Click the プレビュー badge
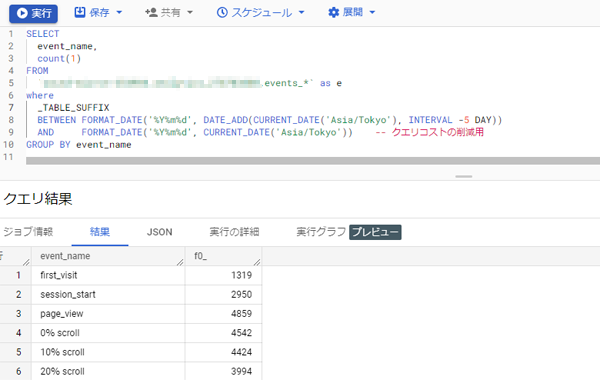Screen dimensions: 600x380 click(x=375, y=232)
